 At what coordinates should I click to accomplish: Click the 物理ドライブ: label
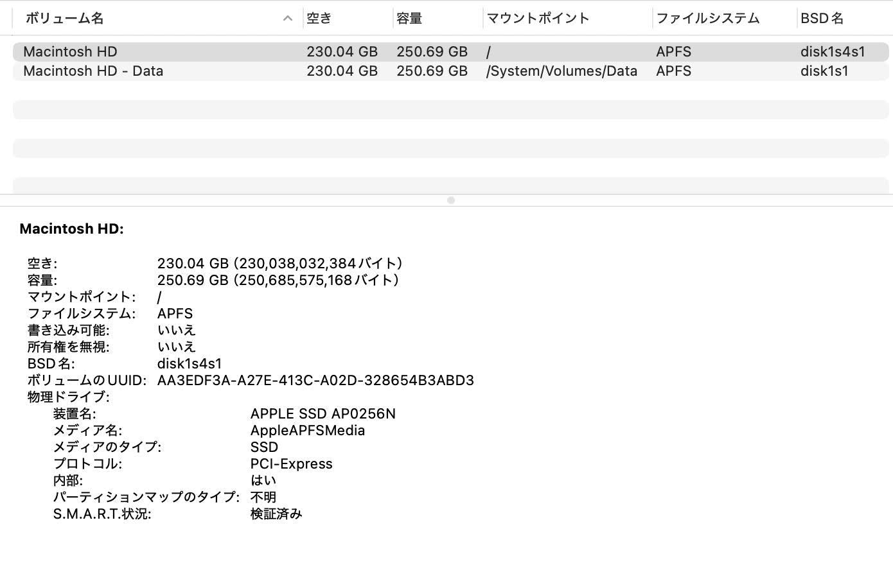coord(68,397)
